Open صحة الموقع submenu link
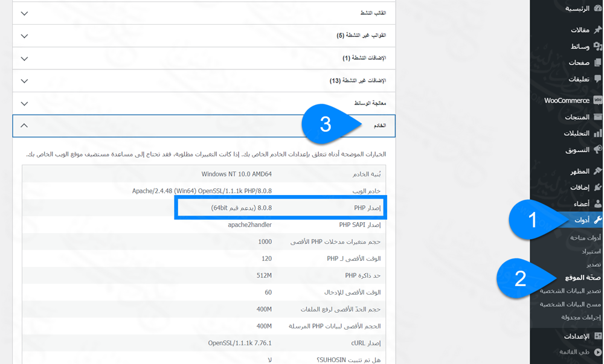The height and width of the screenshot is (364, 604). pos(583,278)
